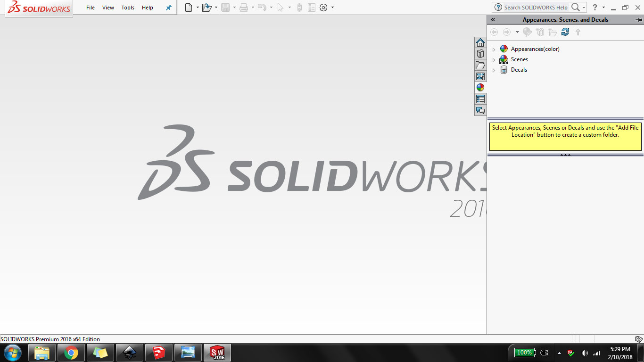Viewport: 644px width, 362px height.
Task: Click the taskbar clock 5:29 PM
Action: [620, 349]
